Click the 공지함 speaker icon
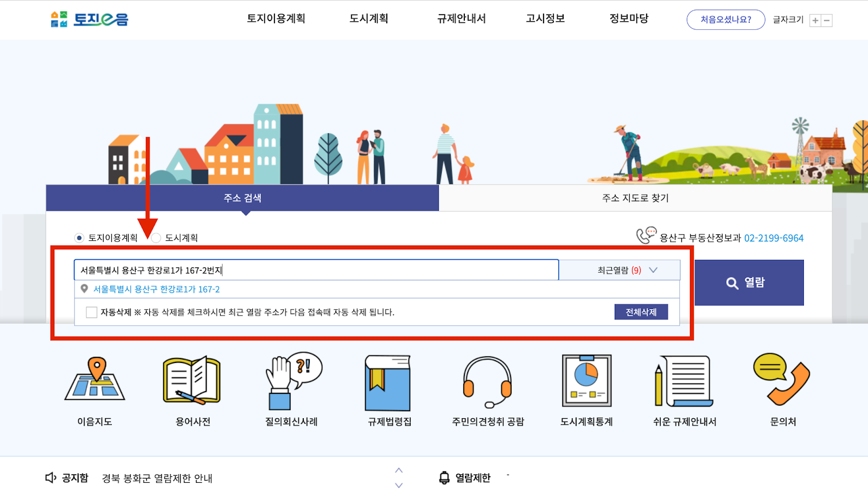 (51, 478)
